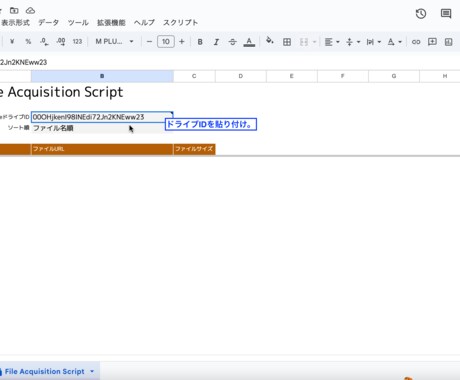Select column E header
Screen dimensions: 460x380
point(292,76)
